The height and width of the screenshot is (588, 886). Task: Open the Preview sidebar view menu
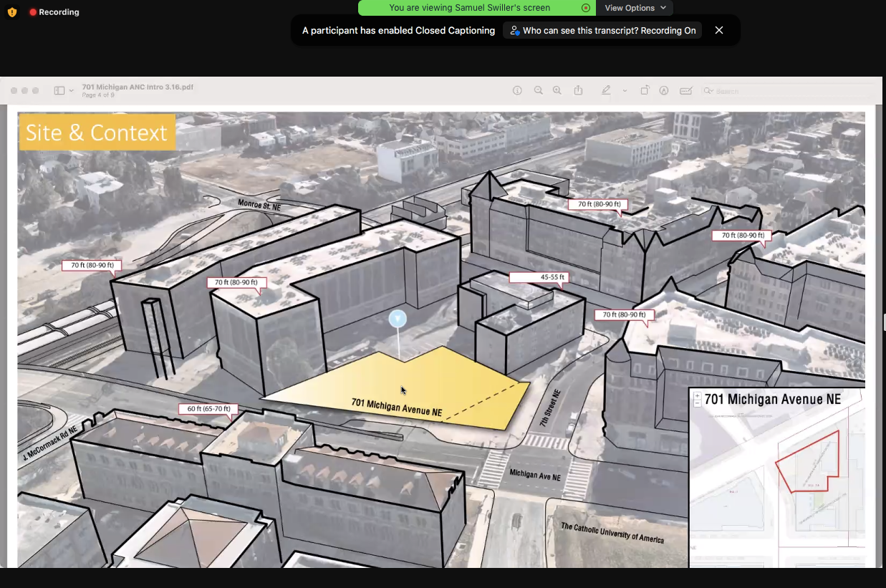pyautogui.click(x=64, y=91)
